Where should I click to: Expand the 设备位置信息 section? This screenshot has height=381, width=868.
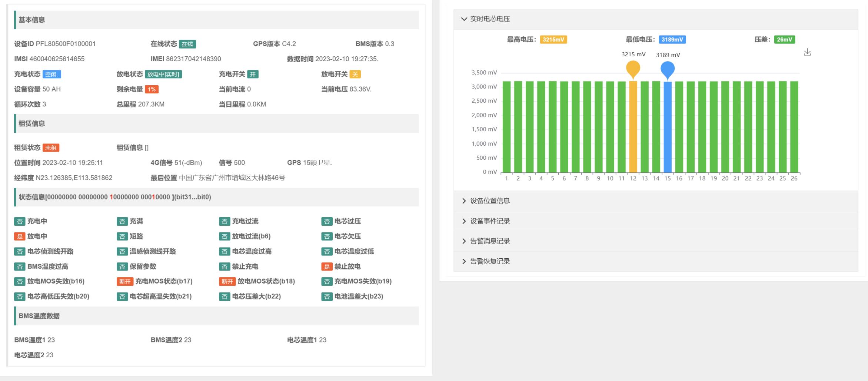(656, 201)
